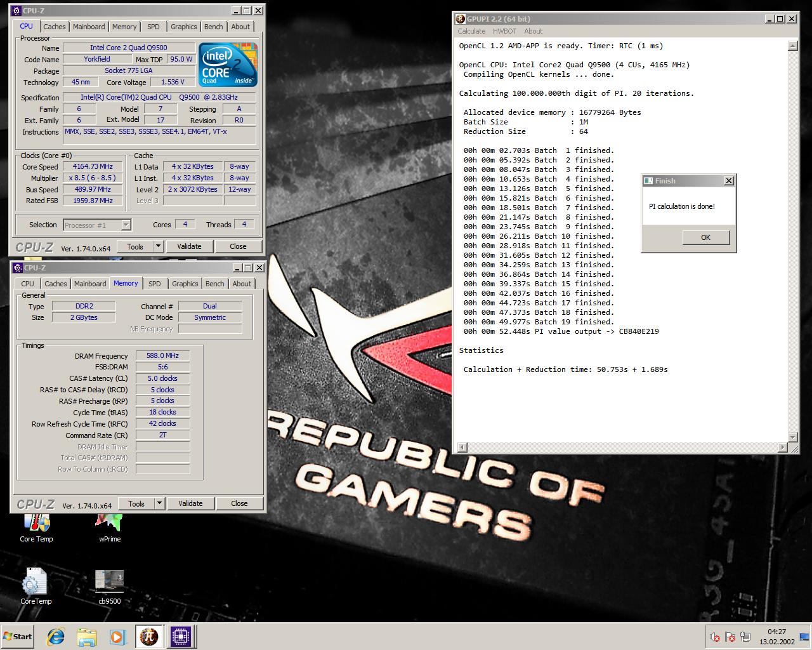Click the Bus Speed 489.97 MHz value
812x650 pixels.
(x=93, y=189)
